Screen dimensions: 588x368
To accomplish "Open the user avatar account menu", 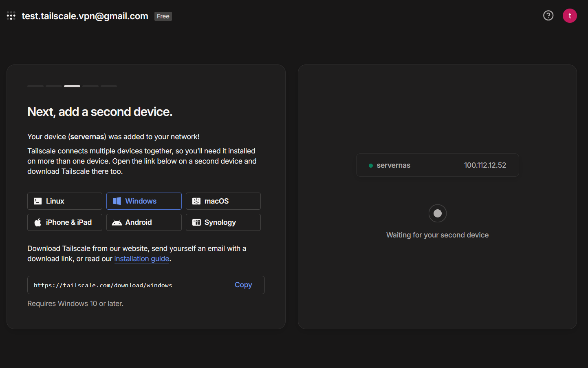I will pyautogui.click(x=569, y=16).
